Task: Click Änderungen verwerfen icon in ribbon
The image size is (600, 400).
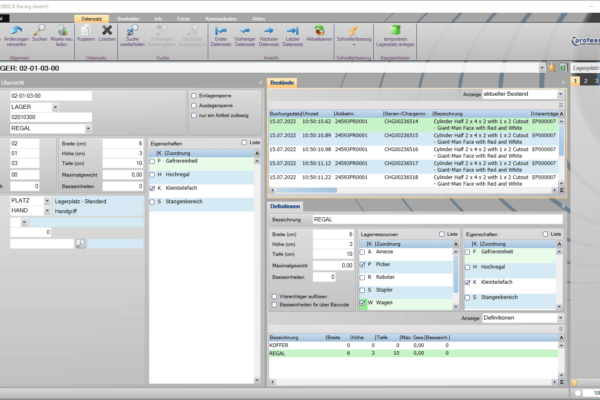Action: click(x=16, y=30)
